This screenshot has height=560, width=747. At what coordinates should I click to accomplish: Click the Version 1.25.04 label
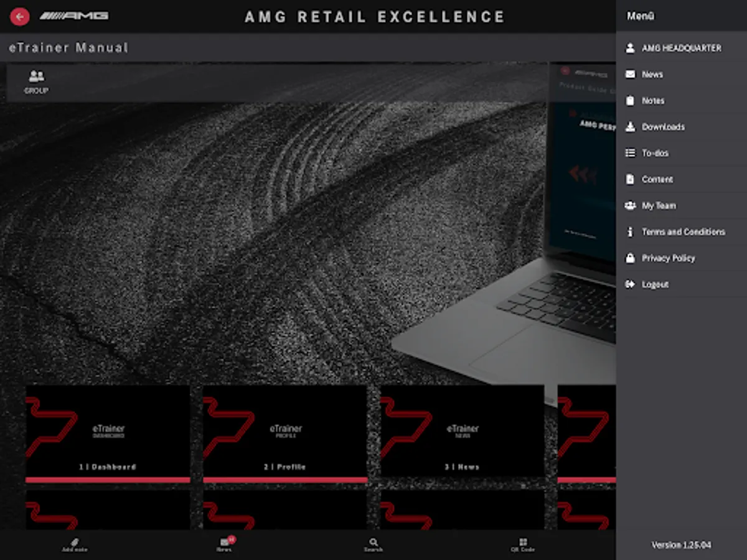pyautogui.click(x=681, y=545)
